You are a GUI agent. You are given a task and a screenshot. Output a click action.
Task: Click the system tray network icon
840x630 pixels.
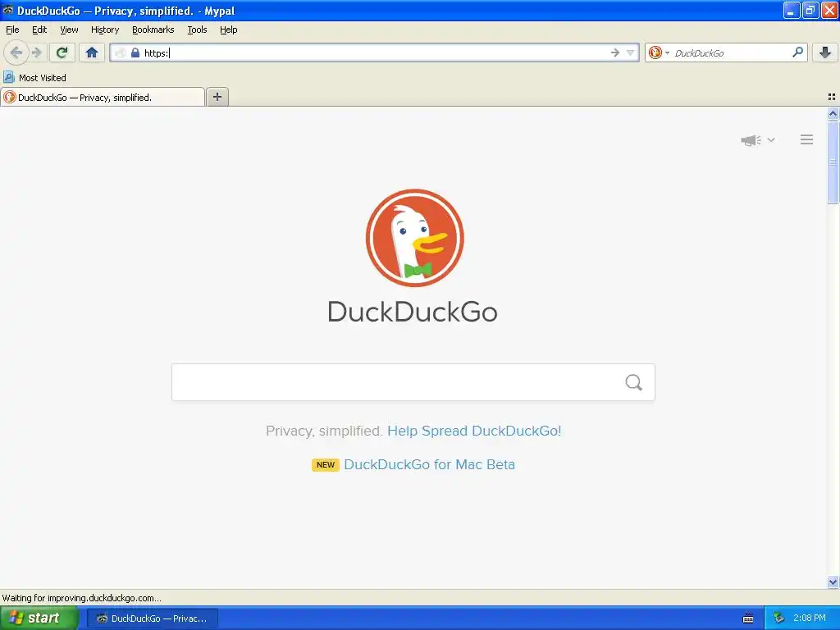tap(779, 619)
